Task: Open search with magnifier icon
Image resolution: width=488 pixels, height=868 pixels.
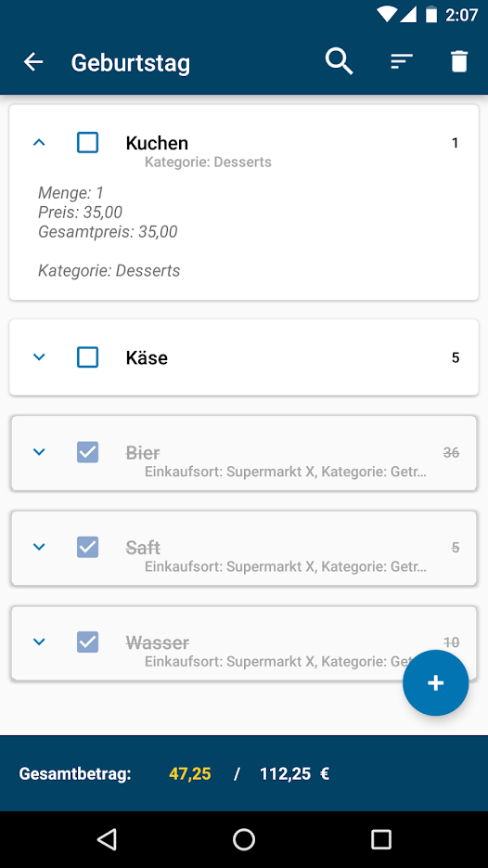Action: pos(339,61)
